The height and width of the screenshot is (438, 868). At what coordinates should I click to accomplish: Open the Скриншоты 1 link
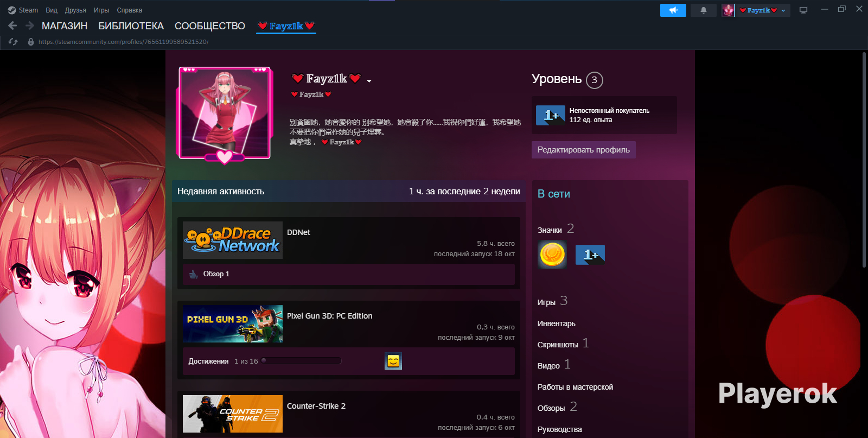coord(563,344)
